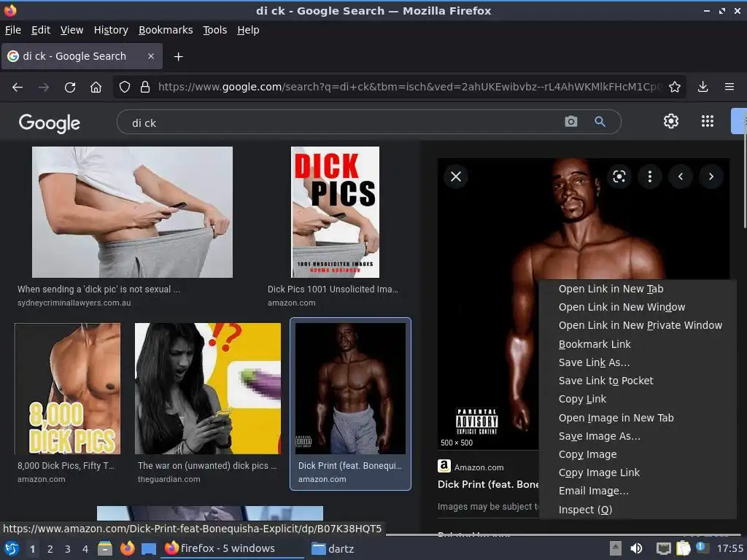The width and height of the screenshot is (747, 560).
Task: Open the preview three-dot options menu
Action: point(650,176)
